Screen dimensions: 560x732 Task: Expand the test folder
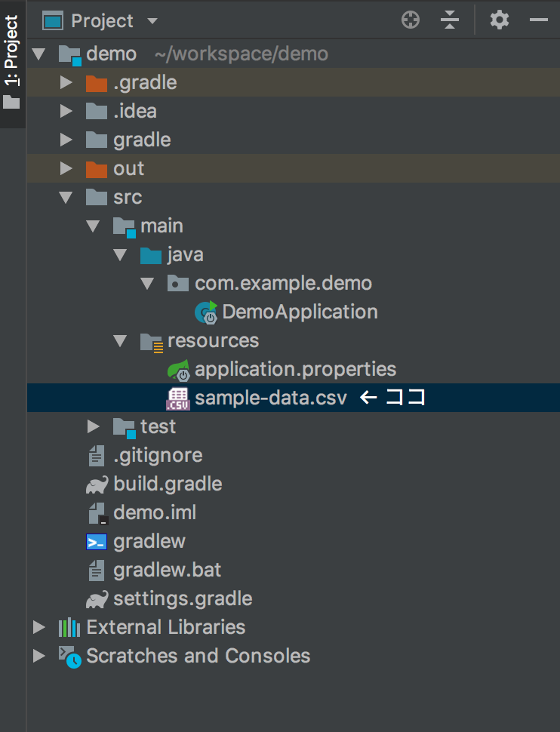[94, 426]
